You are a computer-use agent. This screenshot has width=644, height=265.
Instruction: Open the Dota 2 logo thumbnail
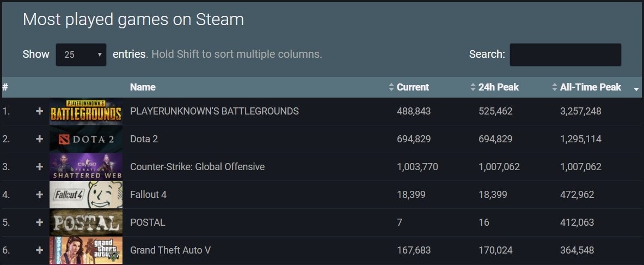point(86,139)
